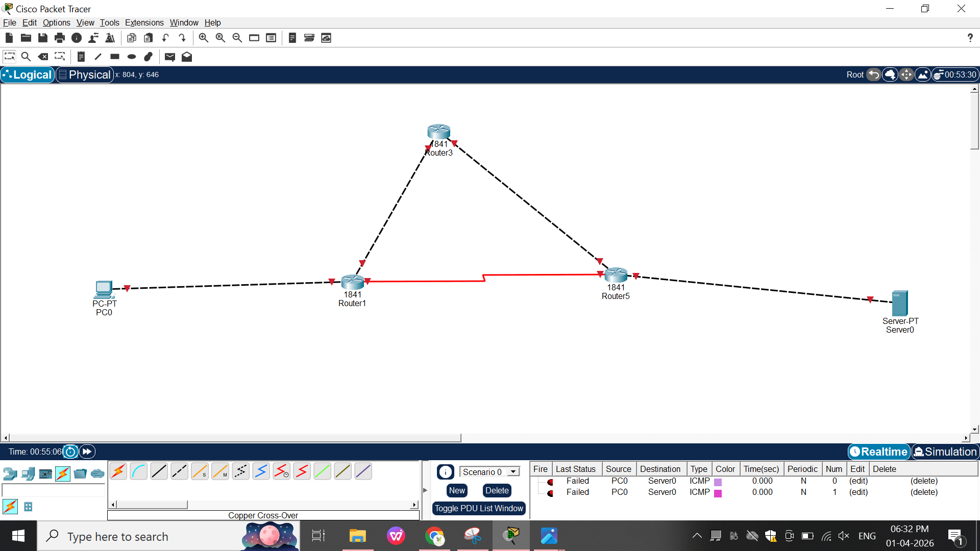This screenshot has width=980, height=551.
Task: Expand the connections panel arrow
Action: [425, 490]
